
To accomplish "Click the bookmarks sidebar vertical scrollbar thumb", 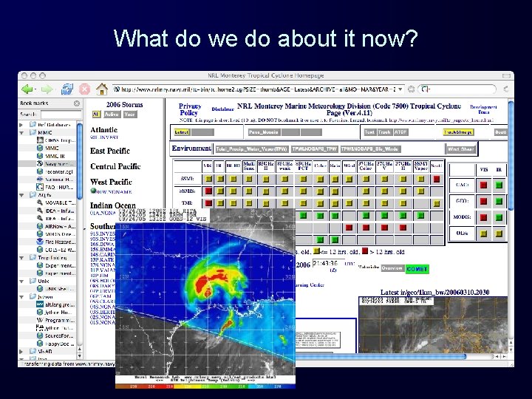I will coord(79,161).
